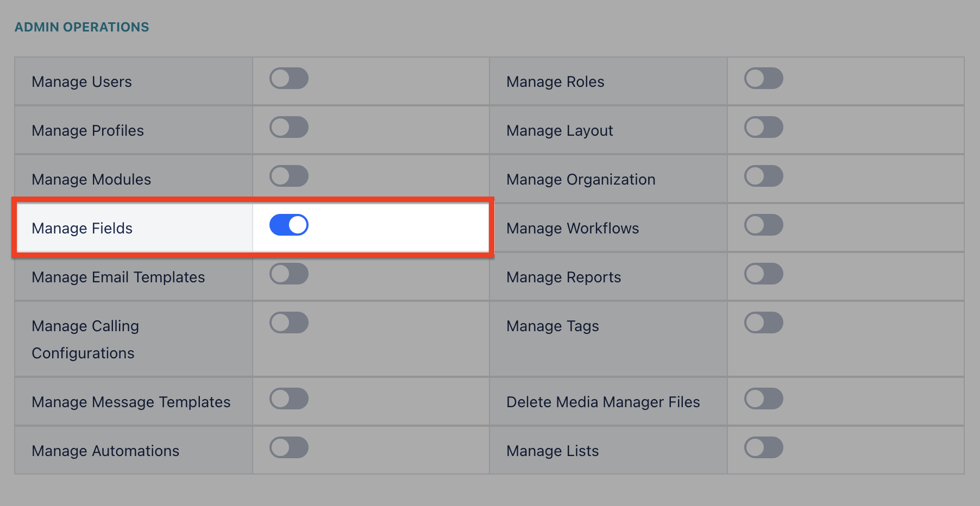This screenshot has width=980, height=506.
Task: Enable Manage Layout switch
Action: coord(764,127)
